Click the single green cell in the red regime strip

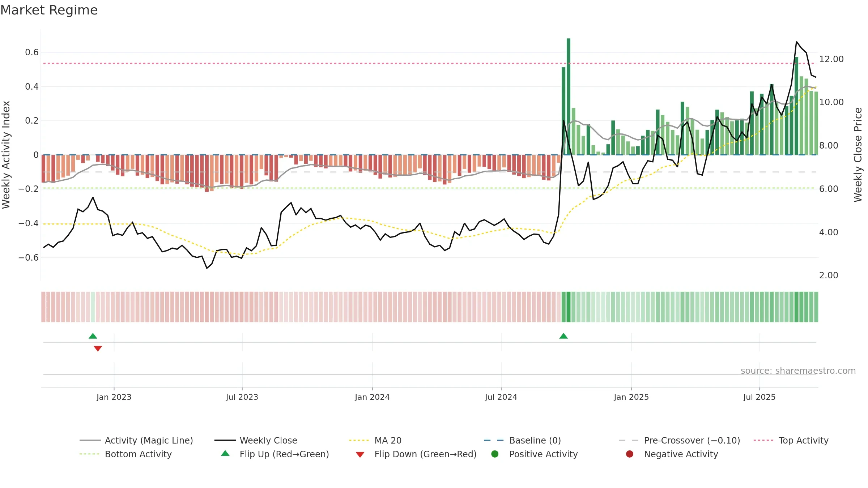93,307
